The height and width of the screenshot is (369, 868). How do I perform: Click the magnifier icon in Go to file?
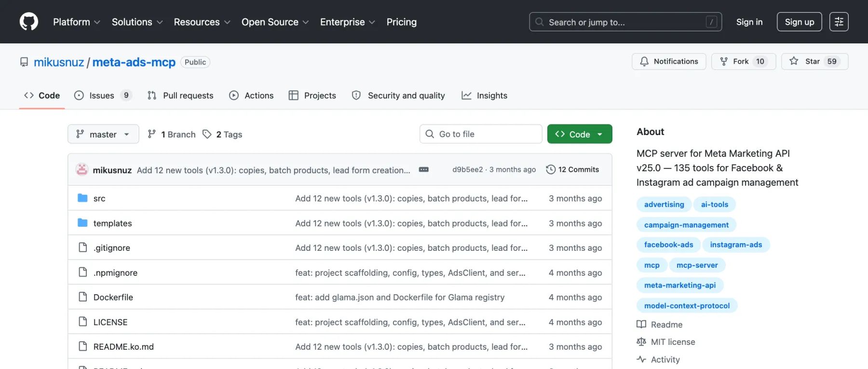pos(430,134)
